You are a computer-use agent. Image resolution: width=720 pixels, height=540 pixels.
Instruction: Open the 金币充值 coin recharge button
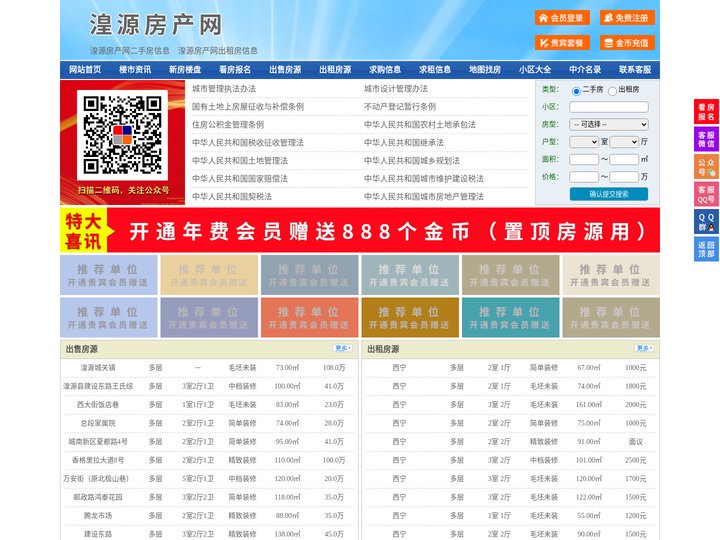pos(627,43)
